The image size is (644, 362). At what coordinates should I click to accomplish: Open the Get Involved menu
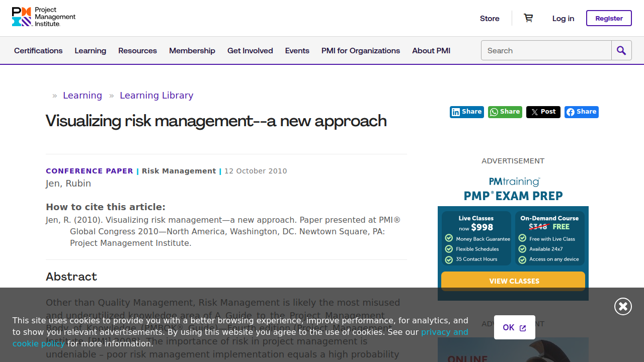250,50
